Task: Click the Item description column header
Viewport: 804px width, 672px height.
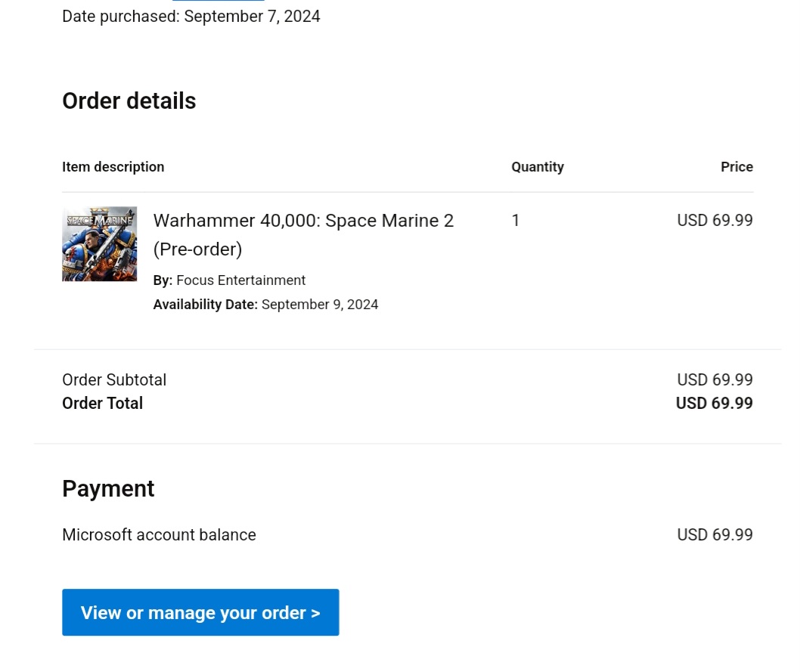Action: pos(113,167)
